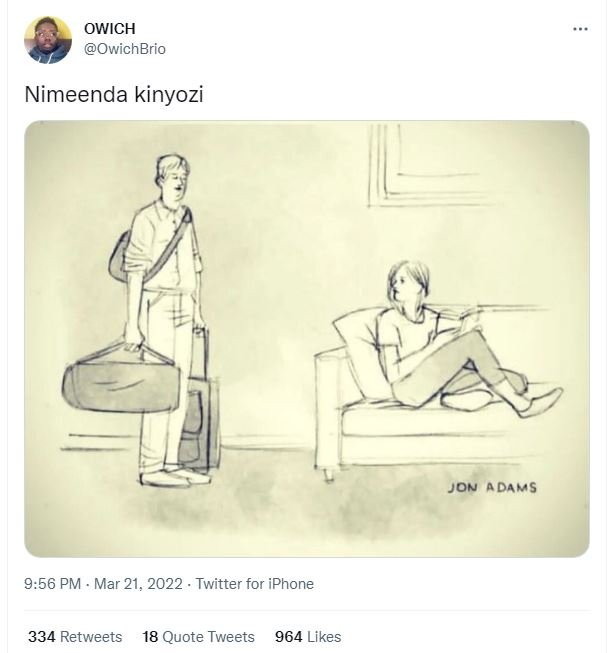Viewport: 611px width, 653px height.
Task: Click the woman's head on the sofa
Action: [406, 284]
